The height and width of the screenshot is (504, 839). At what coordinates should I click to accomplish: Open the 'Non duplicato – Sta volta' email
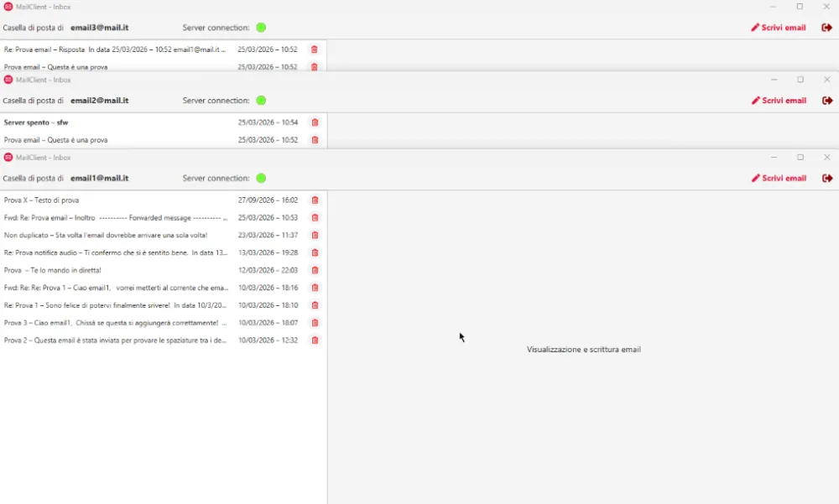pos(164,236)
